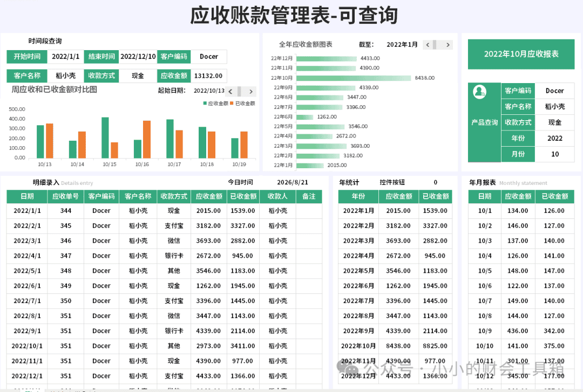
Task: Click the weekly chart scrollbar thumb
Action: pyautogui.click(x=239, y=92)
